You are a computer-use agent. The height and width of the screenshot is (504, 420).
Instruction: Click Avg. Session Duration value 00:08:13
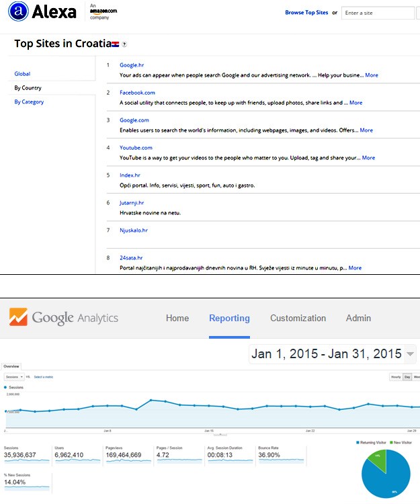pos(220,455)
